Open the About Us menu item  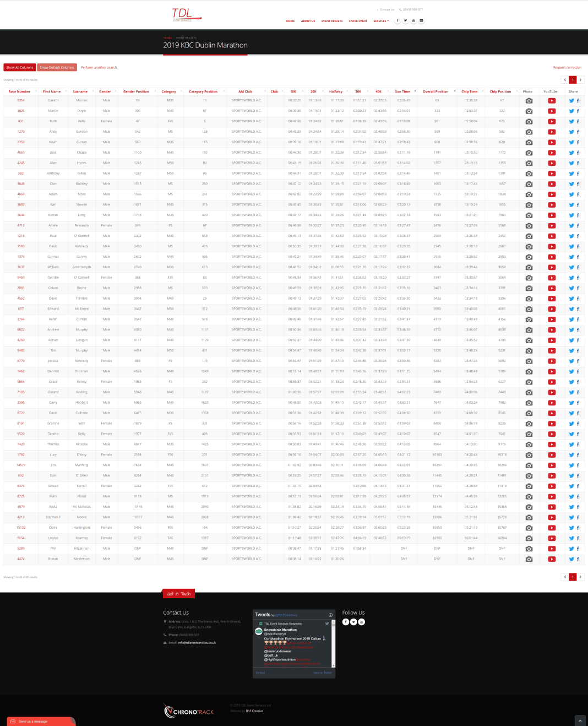pyautogui.click(x=308, y=21)
